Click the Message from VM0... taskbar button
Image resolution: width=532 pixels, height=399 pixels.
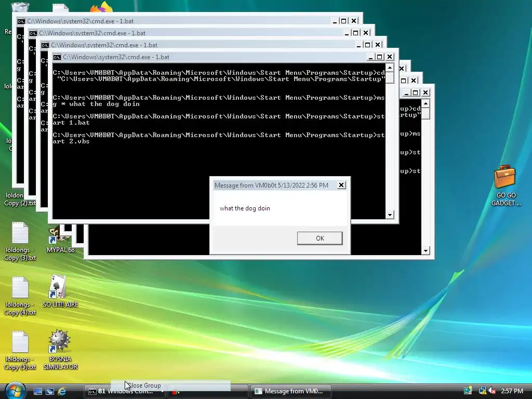pos(291,391)
